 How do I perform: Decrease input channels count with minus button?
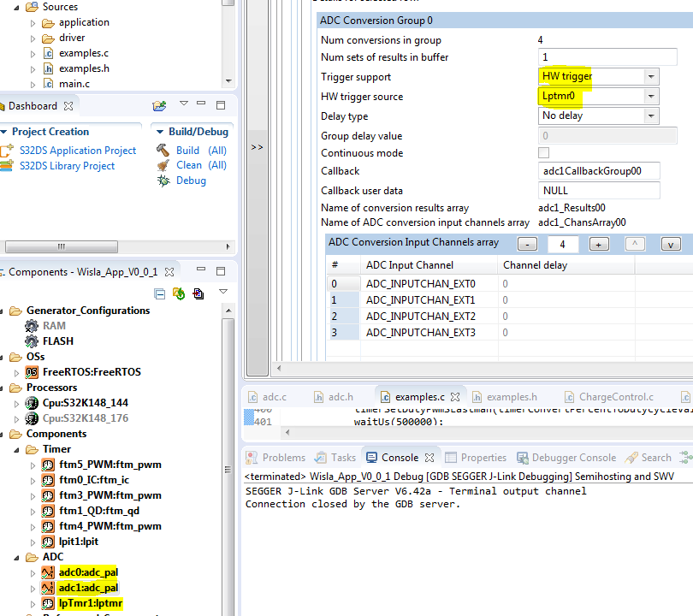[x=527, y=245]
